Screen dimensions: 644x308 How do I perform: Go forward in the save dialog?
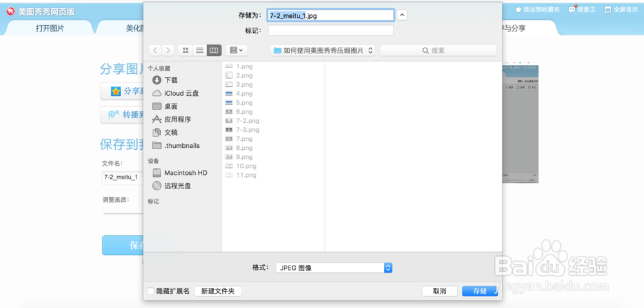pyautogui.click(x=168, y=50)
